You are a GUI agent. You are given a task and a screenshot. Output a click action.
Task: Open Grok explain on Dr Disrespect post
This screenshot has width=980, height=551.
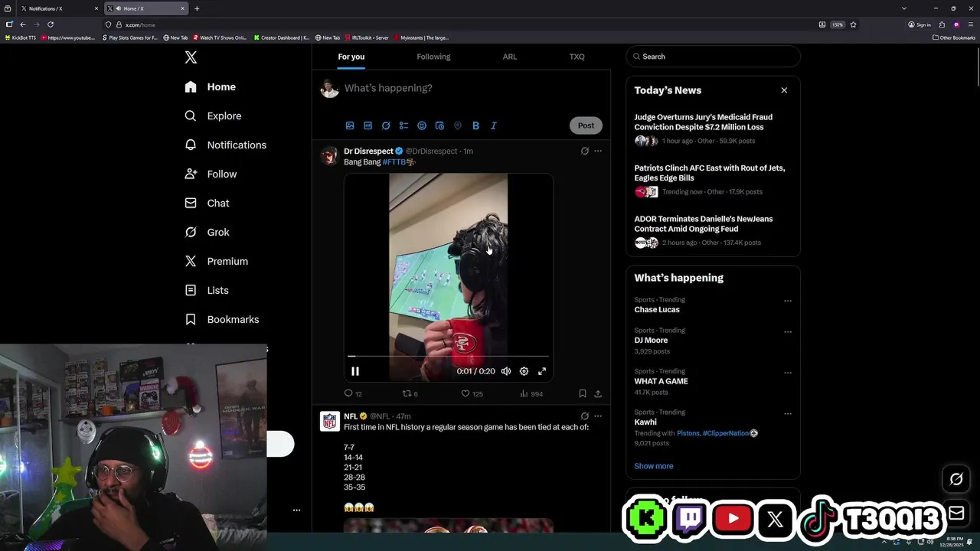click(x=585, y=151)
